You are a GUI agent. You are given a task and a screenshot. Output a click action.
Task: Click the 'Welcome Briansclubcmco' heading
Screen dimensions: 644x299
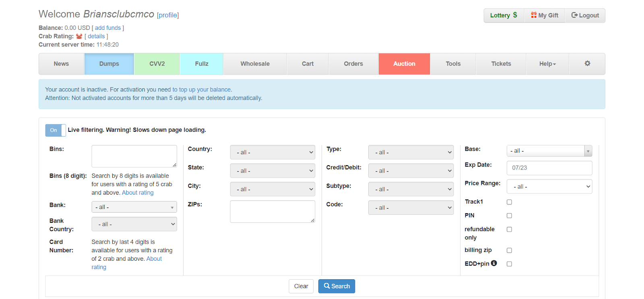96,14
